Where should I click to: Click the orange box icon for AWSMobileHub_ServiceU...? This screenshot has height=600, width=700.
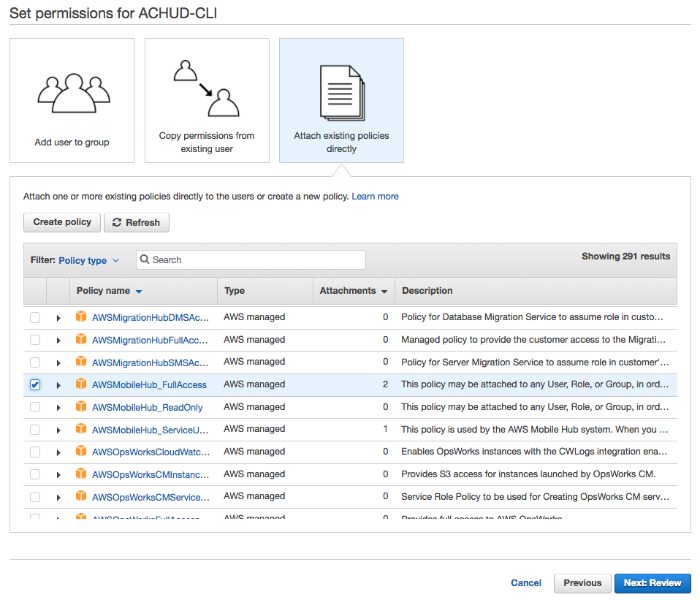(x=81, y=429)
